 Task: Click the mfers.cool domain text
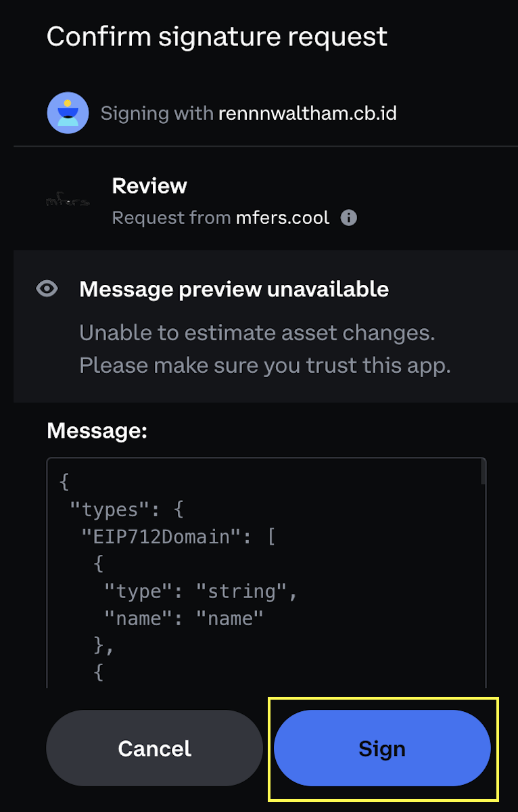pyautogui.click(x=283, y=218)
